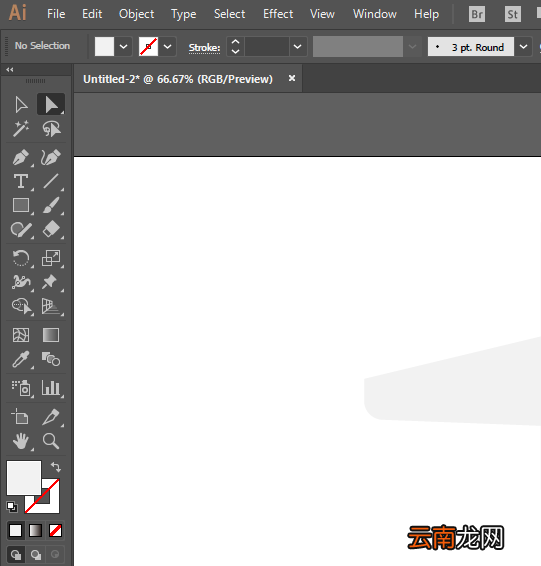Select the Pen tool
This screenshot has height=566, width=541.
pyautogui.click(x=21, y=158)
